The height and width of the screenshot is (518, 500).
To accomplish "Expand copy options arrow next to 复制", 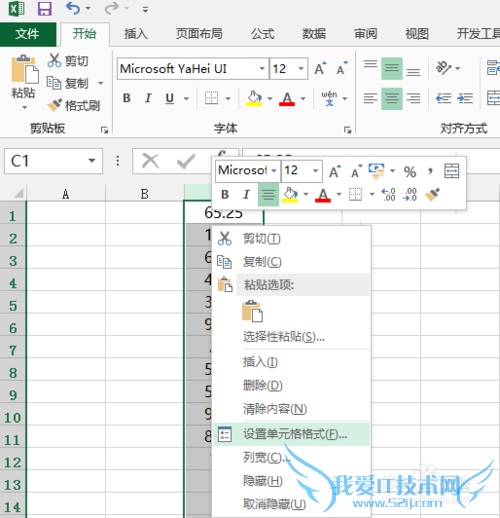I will click(100, 83).
